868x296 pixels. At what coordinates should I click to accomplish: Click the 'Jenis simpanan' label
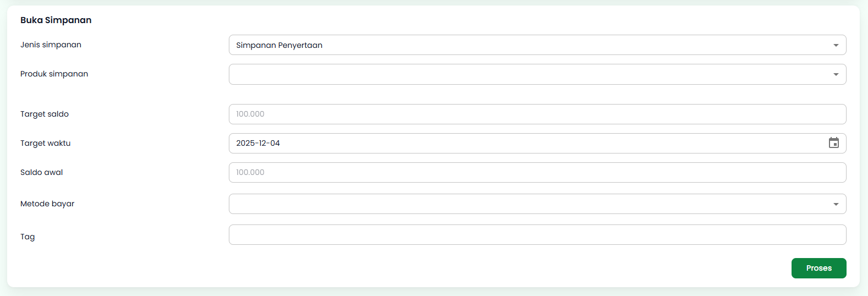click(x=51, y=45)
